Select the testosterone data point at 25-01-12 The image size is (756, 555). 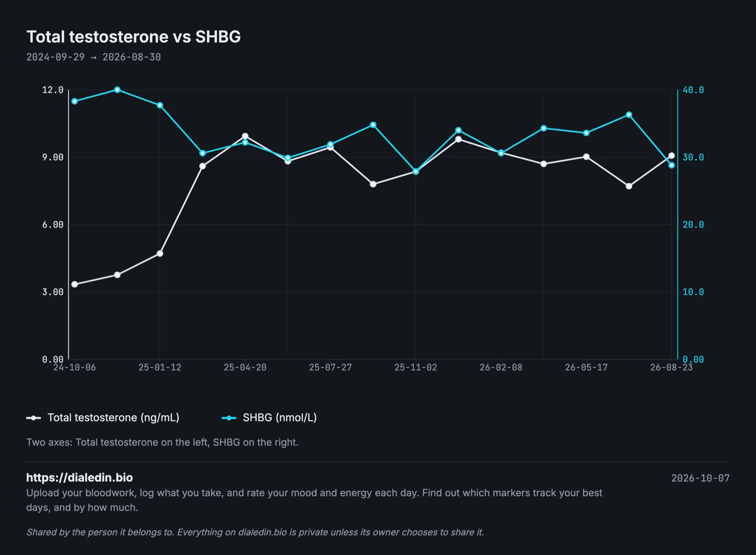160,254
